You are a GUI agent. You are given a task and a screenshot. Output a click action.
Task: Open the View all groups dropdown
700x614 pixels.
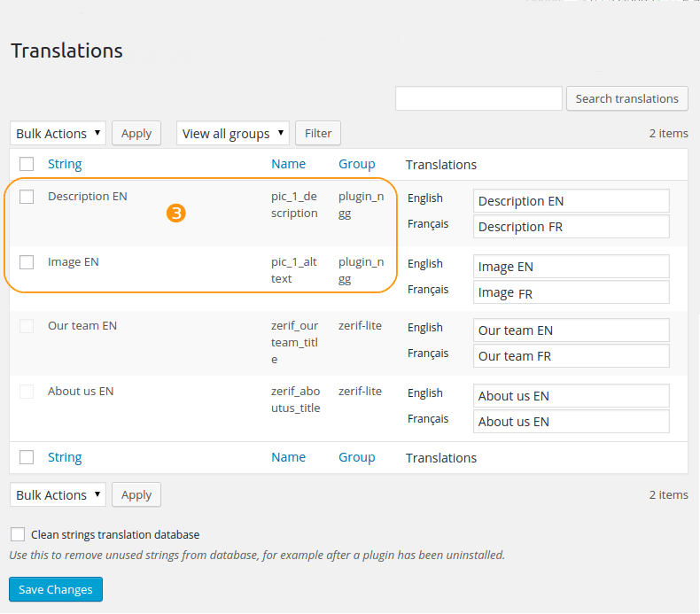(233, 133)
